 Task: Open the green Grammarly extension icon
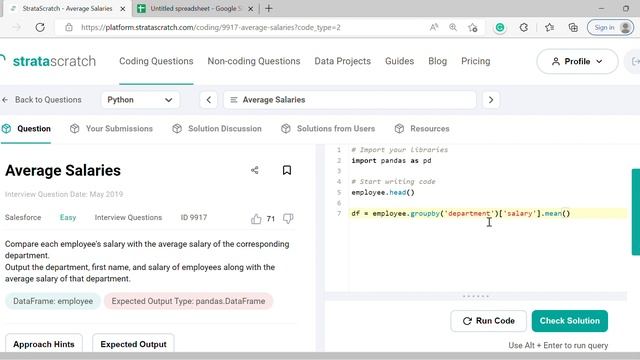coord(500,27)
